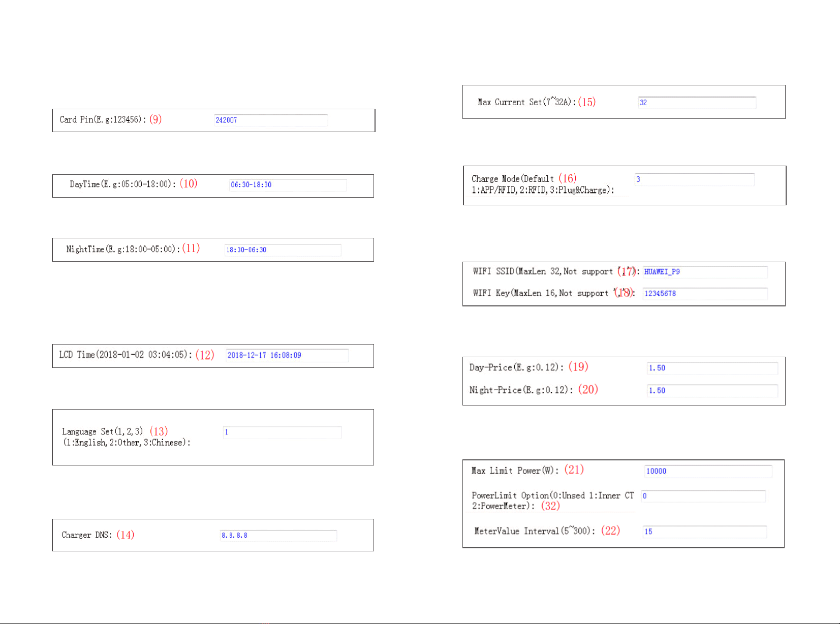This screenshot has height=624, width=840.
Task: Click the 'DayTime(E.g:05:00-18:00):' label
Action: click(123, 184)
